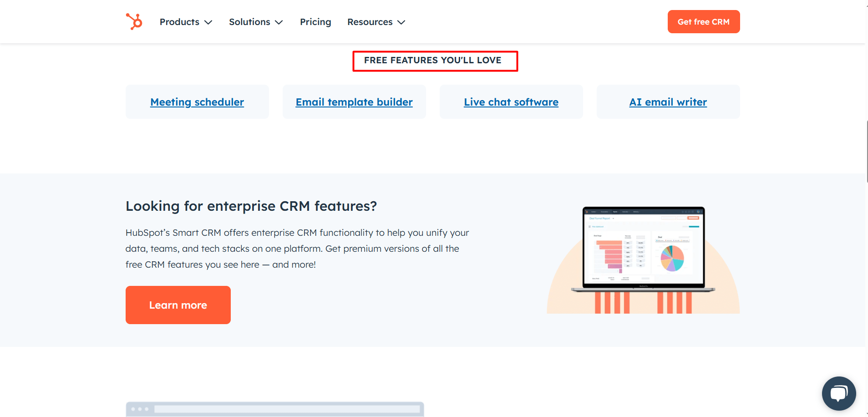
Task: Click the Free Features You'll Love heading
Action: 433,60
